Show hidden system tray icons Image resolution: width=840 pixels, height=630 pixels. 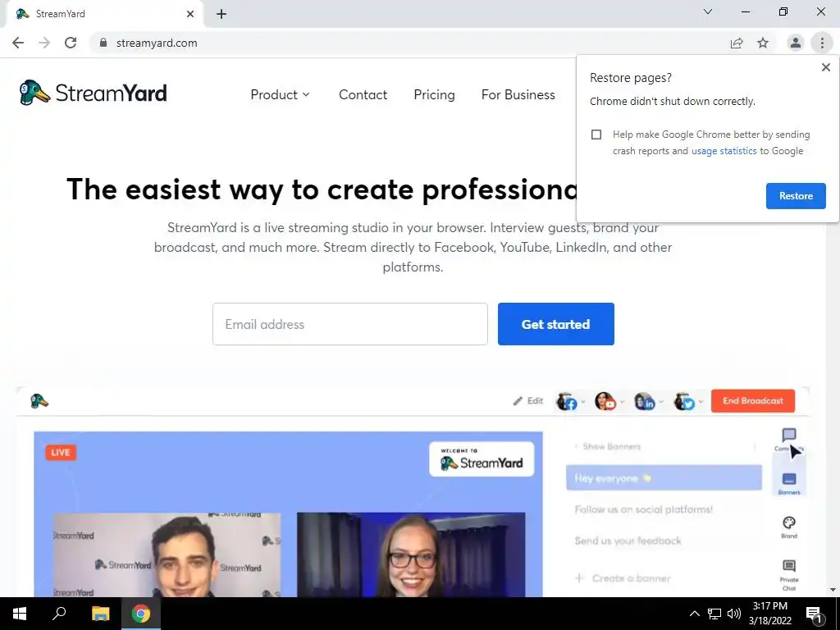tap(694, 614)
